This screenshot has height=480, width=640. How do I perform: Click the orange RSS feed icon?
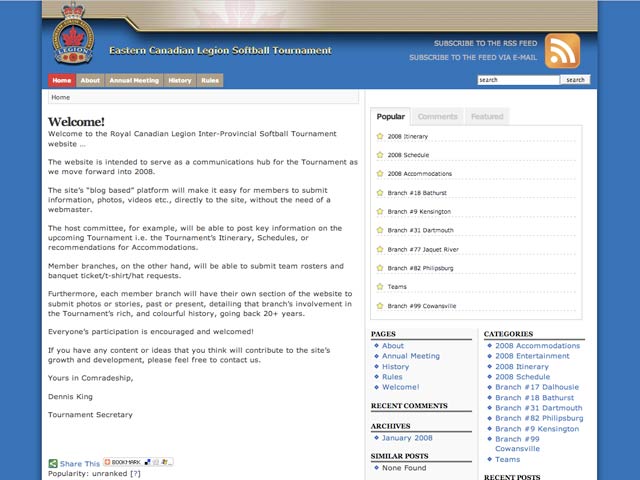click(x=562, y=51)
